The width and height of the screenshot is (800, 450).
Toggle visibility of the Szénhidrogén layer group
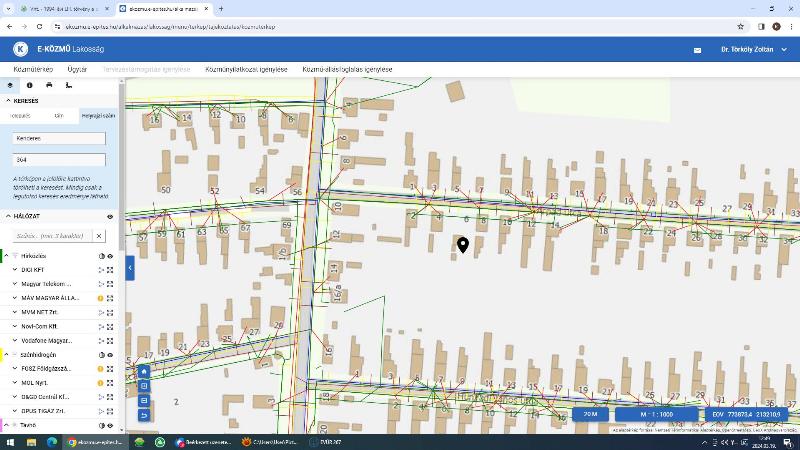[x=110, y=355]
